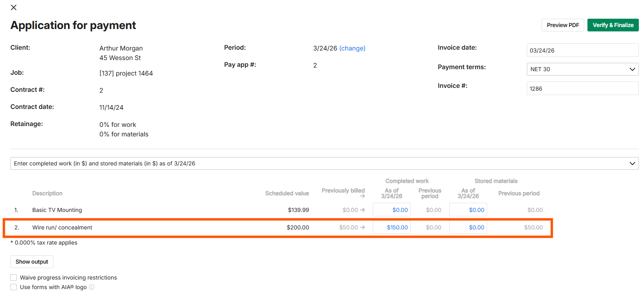
Task: Focus the Invoice date field
Action: 582,50
